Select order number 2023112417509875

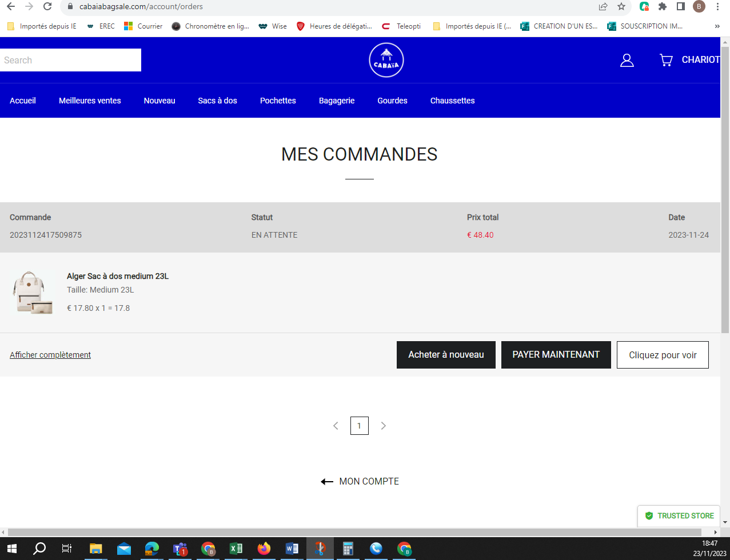pos(46,235)
